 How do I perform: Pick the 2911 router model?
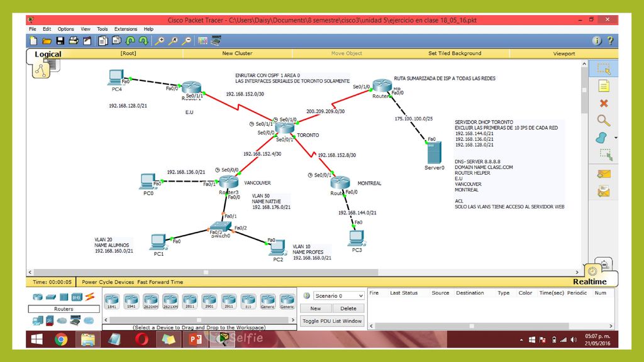coord(229,302)
